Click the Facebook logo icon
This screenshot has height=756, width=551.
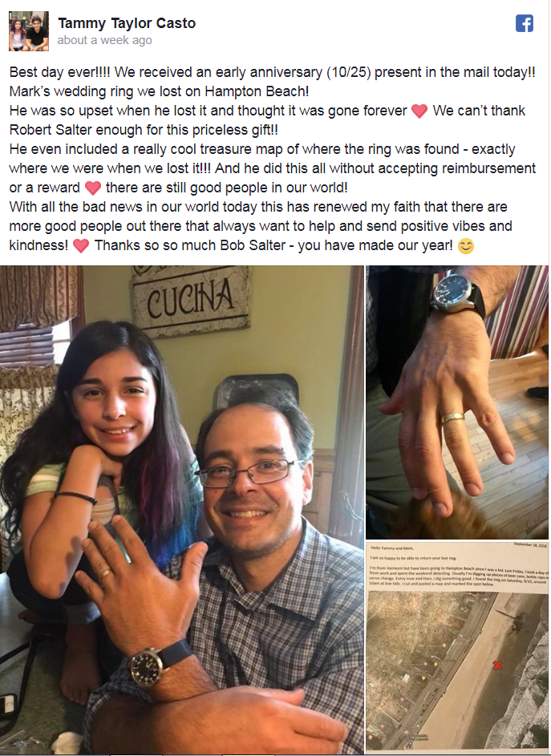pyautogui.click(x=524, y=23)
